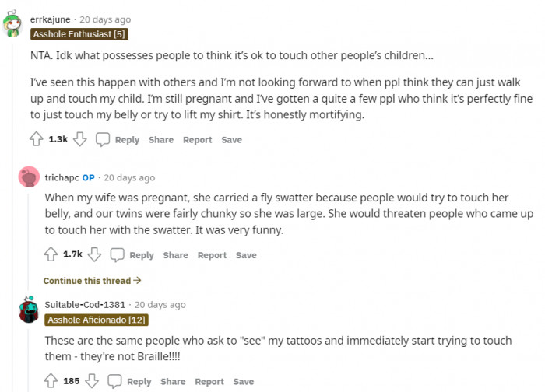Image resolution: width=545 pixels, height=392 pixels.
Task: Click the Asshole Aficionado [12] flair
Action: (96, 320)
